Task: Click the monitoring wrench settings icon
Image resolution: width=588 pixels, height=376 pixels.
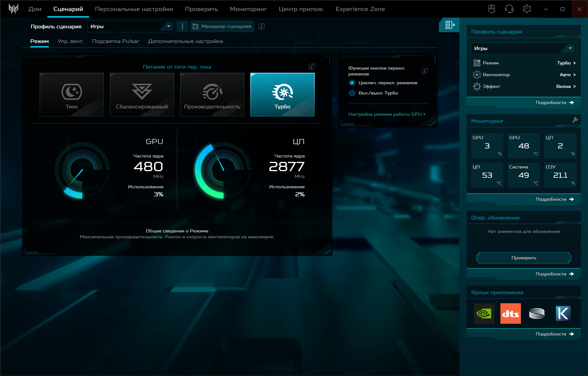Action: tap(575, 120)
